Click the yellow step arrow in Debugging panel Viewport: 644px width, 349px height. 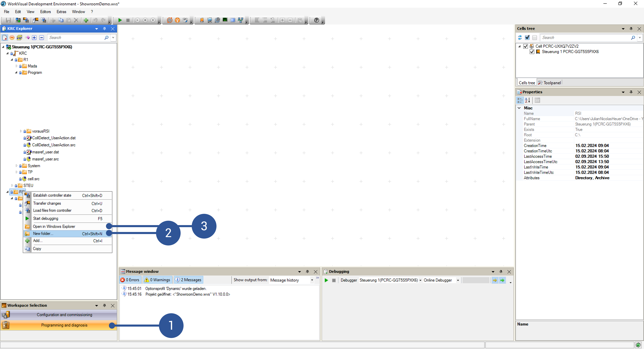[x=495, y=280]
